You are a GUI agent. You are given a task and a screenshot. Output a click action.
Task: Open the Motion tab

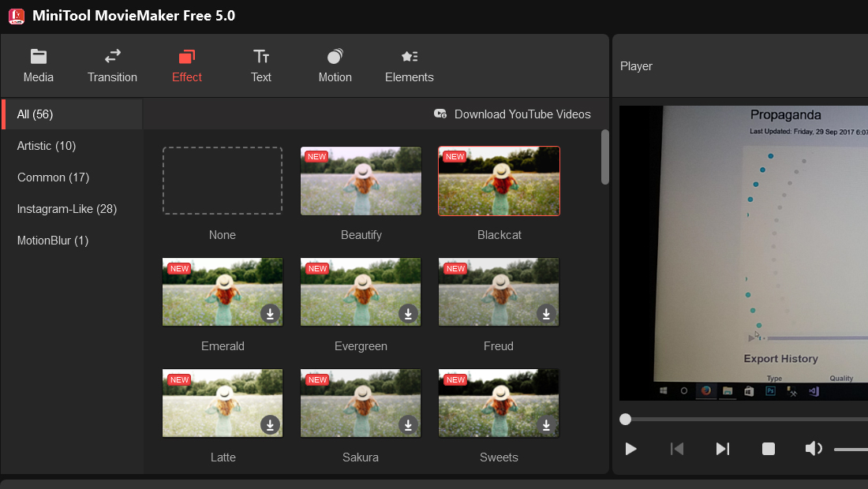point(335,65)
